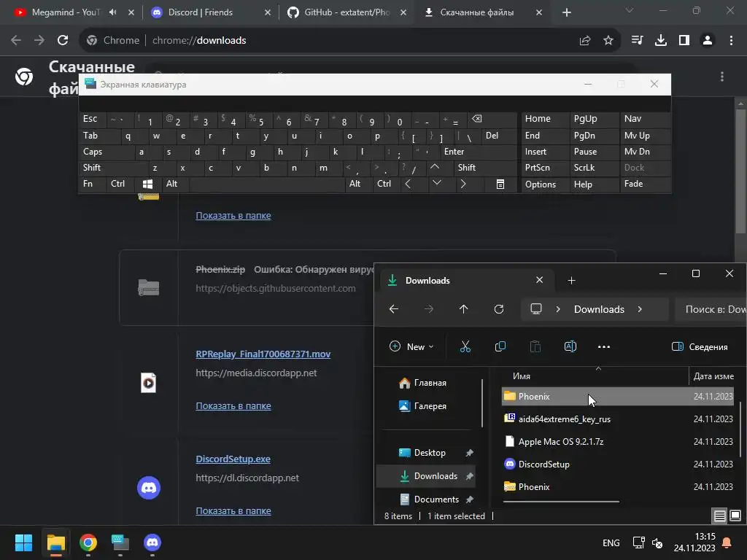
Task: Select aida64extreme6_key_rus file
Action: tap(617, 419)
